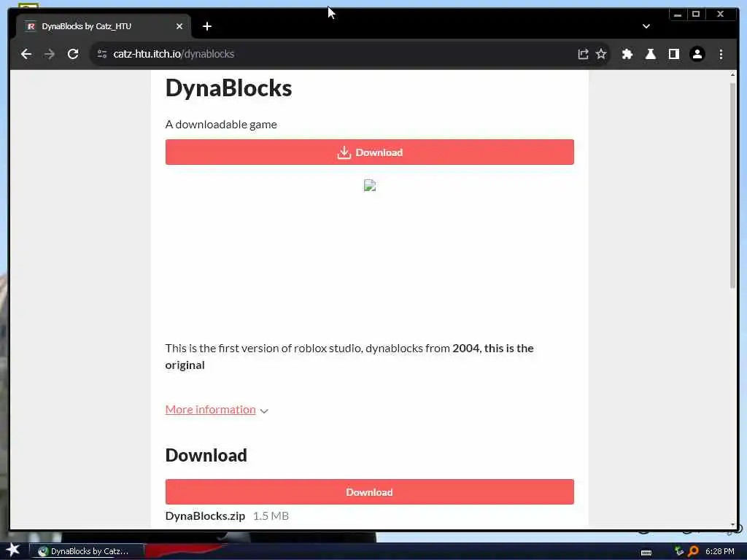747x560 pixels.
Task: Select the DynaBlocks by Catz_HTU tab
Action: [104, 26]
